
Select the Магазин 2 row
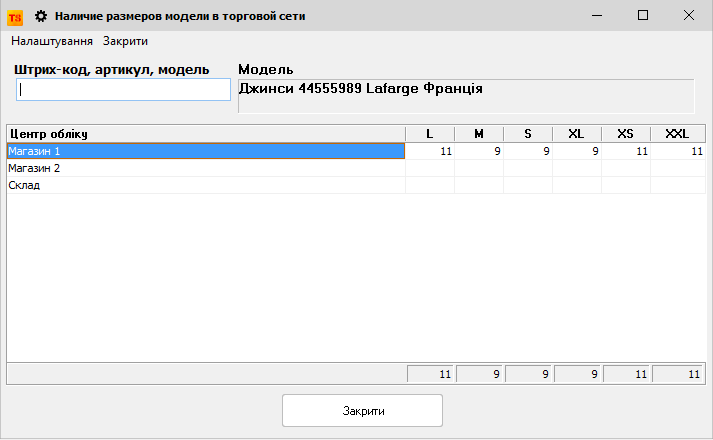(x=205, y=168)
